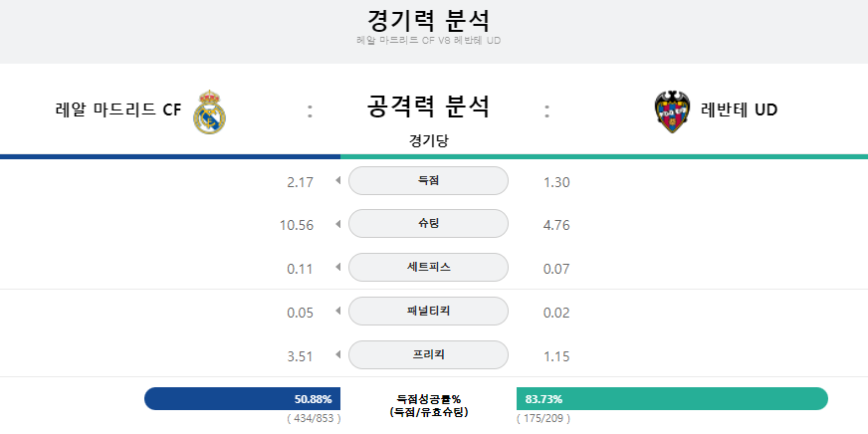
Task: Click the Levante UD crest logo
Action: tap(672, 111)
